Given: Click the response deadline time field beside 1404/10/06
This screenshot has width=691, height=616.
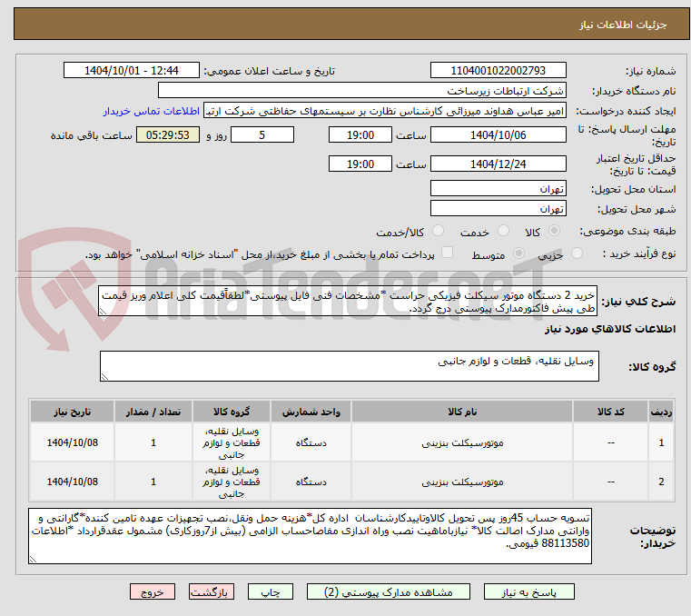Looking at the screenshot, I should [360, 135].
